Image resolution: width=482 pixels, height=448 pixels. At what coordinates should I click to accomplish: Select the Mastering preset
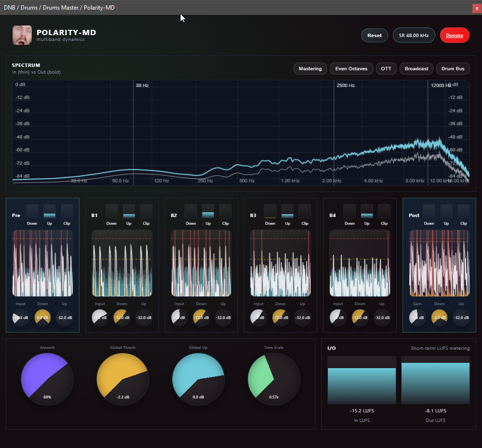pos(310,69)
